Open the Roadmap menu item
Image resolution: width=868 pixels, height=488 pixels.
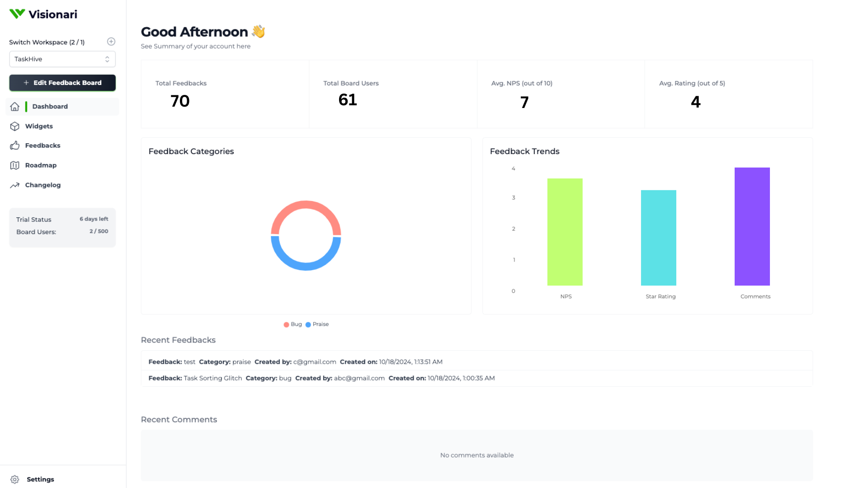pyautogui.click(x=41, y=165)
